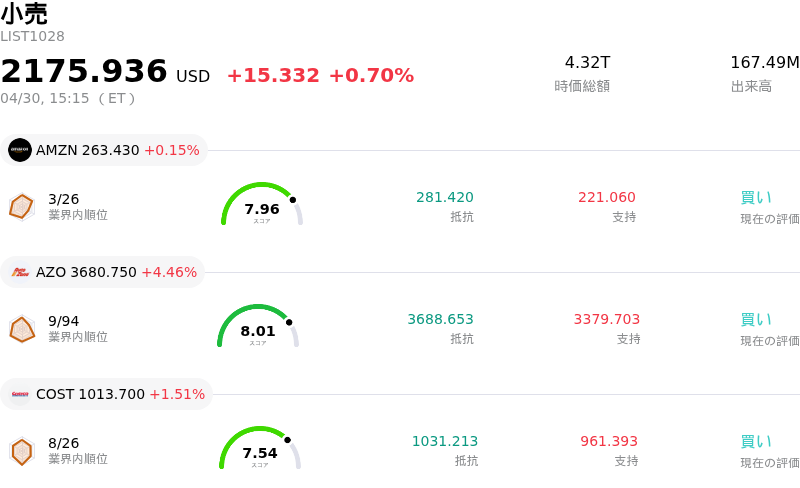Viewport: 800px width, 488px height.
Task: Click the COST 買い rating link
Action: tap(756, 441)
